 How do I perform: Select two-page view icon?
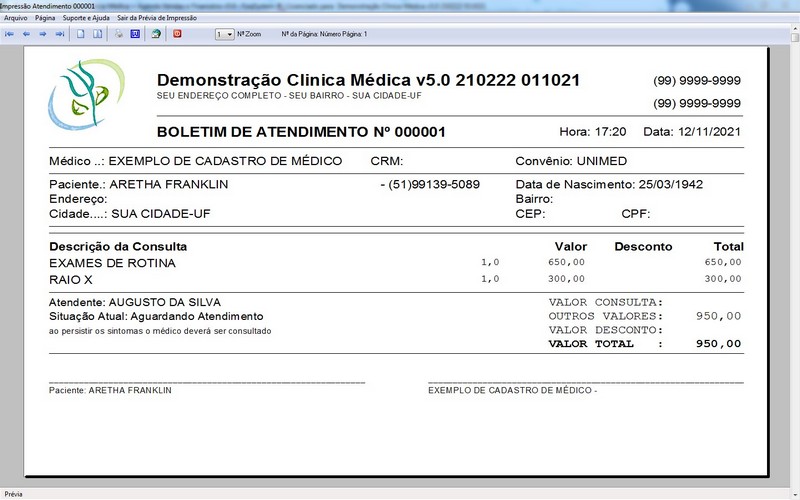[x=97, y=34]
